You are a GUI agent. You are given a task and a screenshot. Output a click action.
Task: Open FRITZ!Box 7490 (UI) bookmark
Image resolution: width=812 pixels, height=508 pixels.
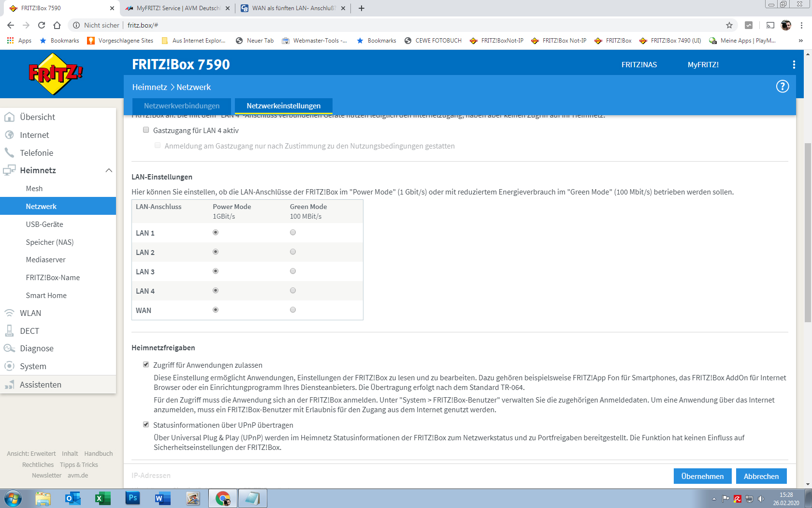tap(670, 41)
